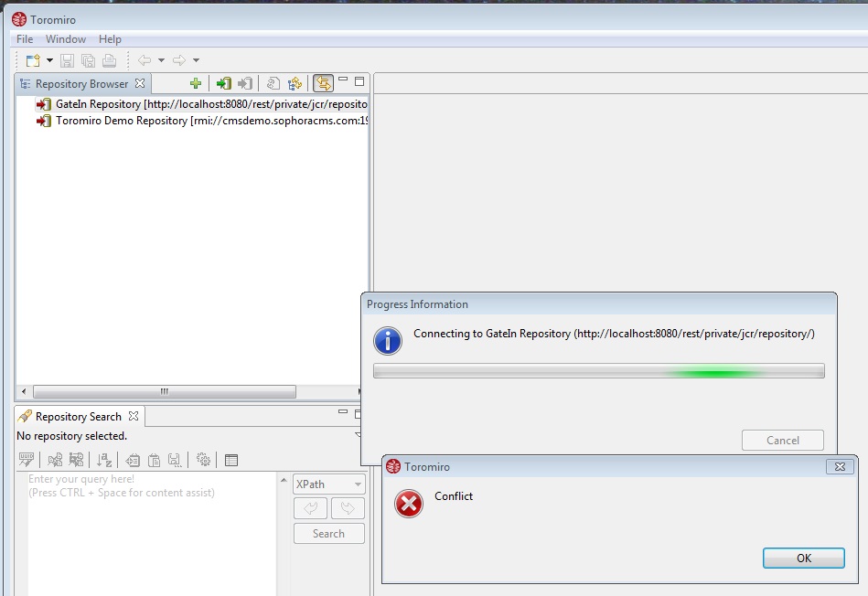Click the Save All icon in main toolbar
The height and width of the screenshot is (596, 868).
tap(88, 60)
